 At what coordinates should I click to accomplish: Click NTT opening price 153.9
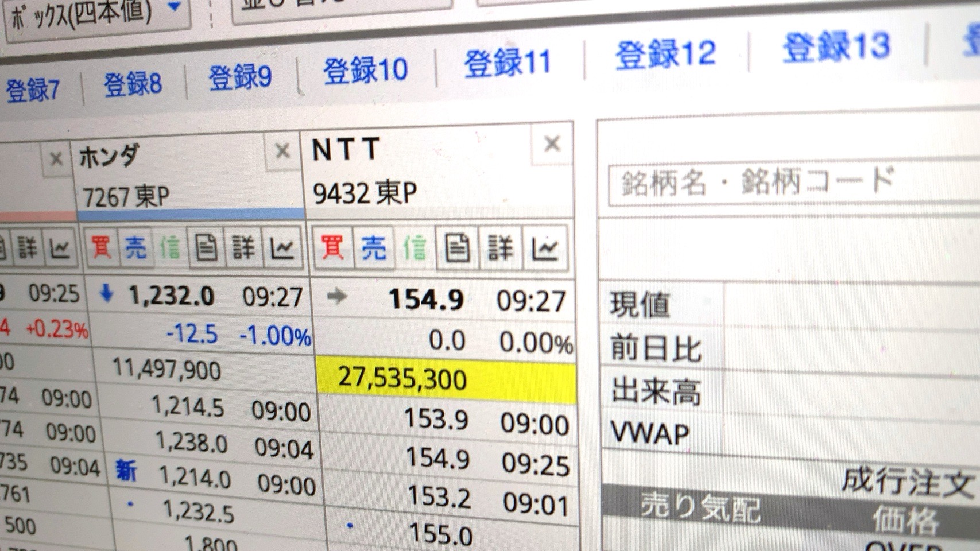click(437, 419)
